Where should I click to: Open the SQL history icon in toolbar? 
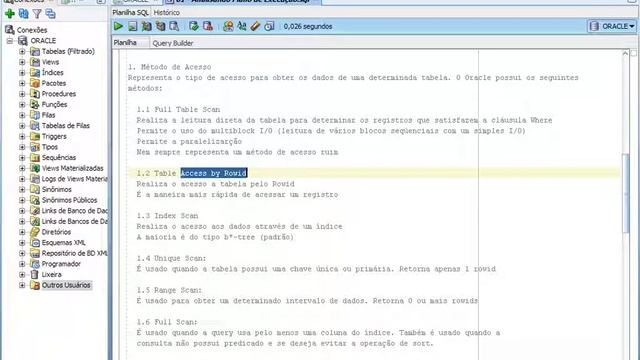tap(269, 26)
